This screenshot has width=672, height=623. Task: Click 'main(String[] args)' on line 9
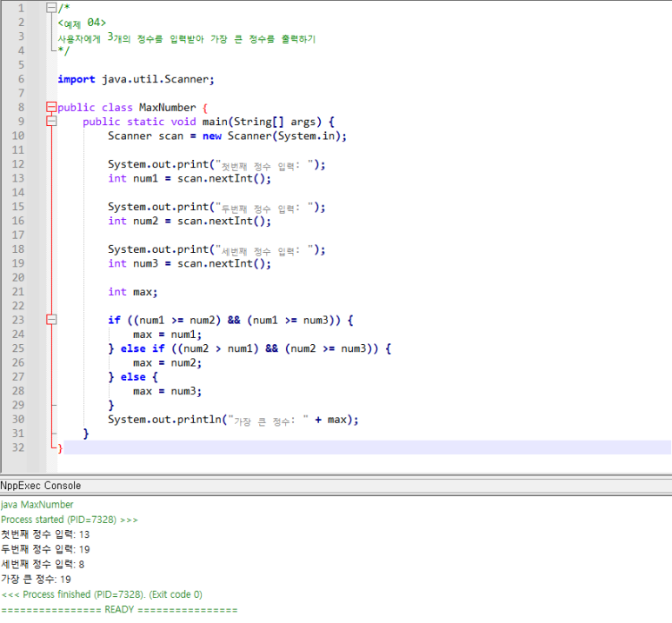point(262,122)
